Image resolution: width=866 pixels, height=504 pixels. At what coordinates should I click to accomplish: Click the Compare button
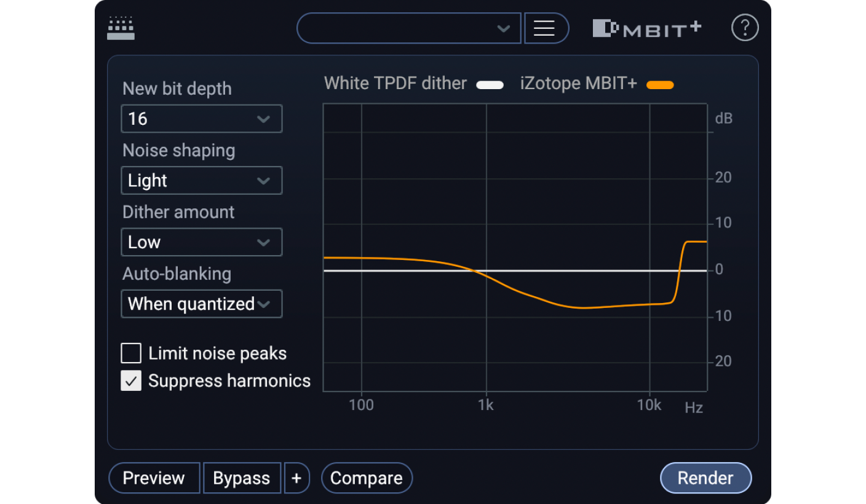367,478
